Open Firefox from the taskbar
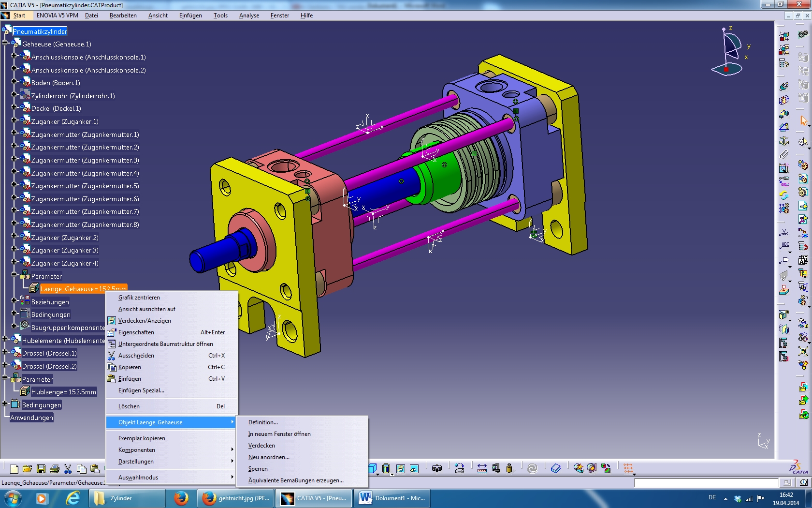 tap(181, 498)
